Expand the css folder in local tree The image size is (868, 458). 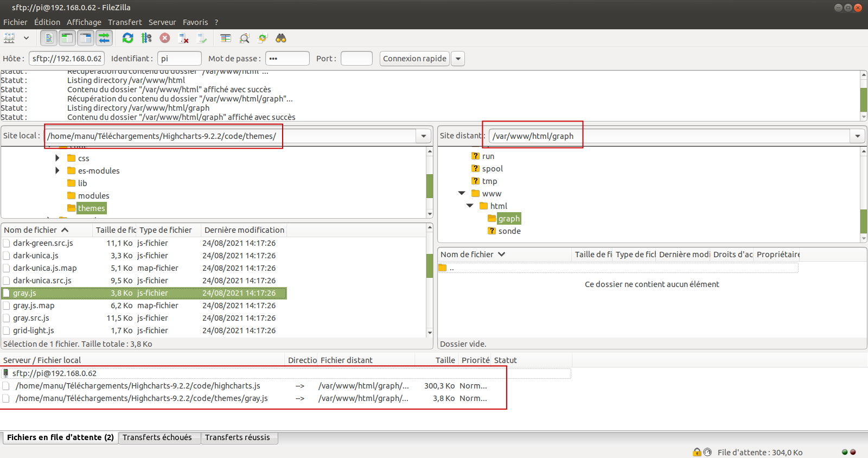58,158
